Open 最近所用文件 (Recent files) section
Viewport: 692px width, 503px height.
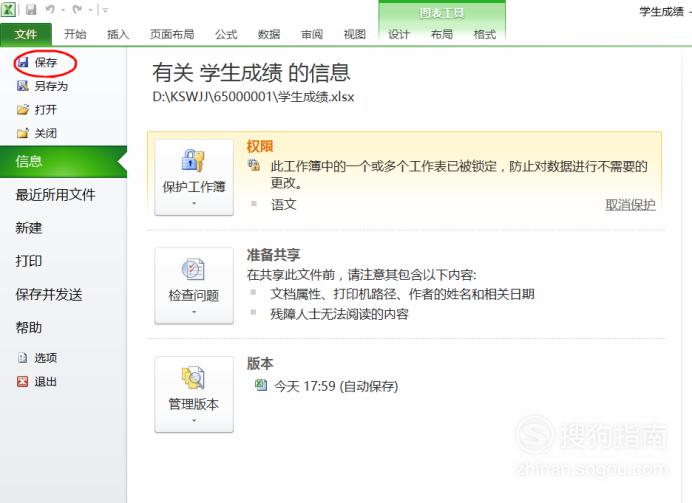(55, 195)
